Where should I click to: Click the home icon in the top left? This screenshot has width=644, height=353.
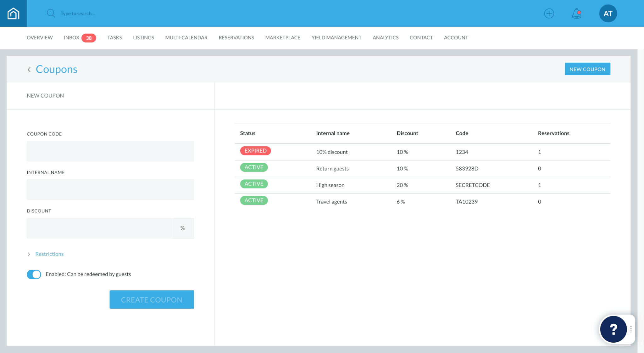point(14,13)
